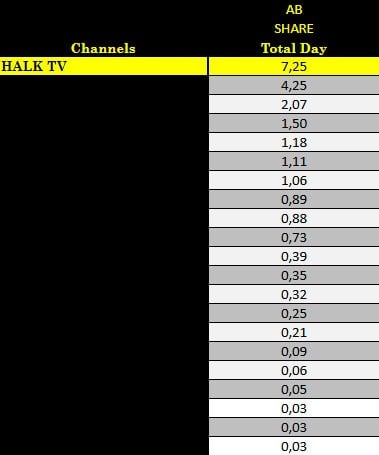379x455 pixels.
Task: Select the SHARE header label
Action: [294, 29]
